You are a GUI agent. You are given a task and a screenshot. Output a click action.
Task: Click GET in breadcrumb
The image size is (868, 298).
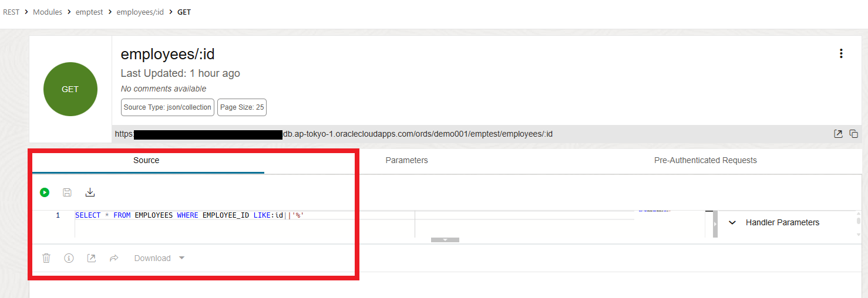point(184,12)
